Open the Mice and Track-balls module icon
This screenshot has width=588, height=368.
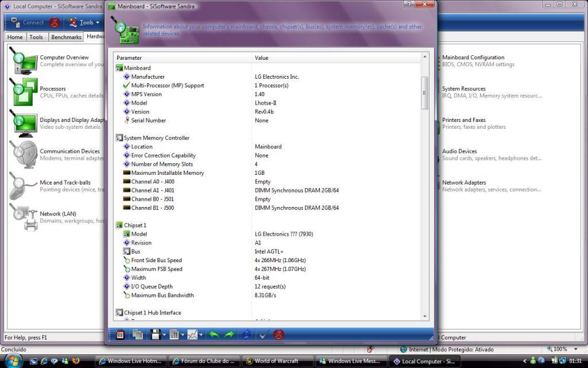pos(23,186)
